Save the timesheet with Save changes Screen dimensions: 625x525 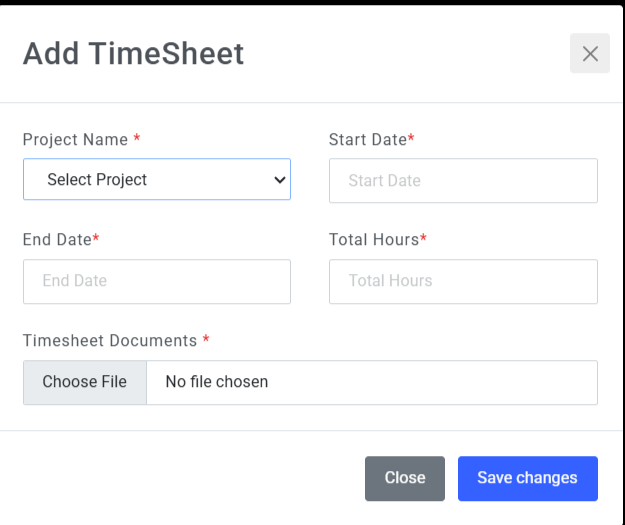(527, 478)
